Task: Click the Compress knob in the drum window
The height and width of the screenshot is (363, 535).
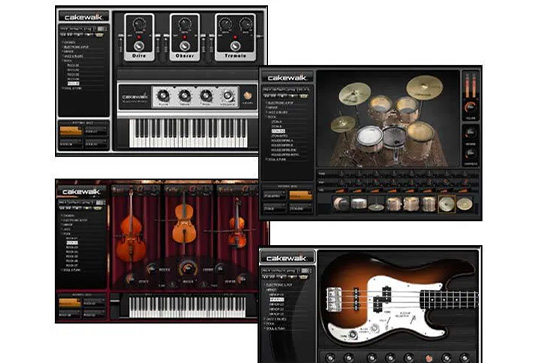Action: point(471,153)
